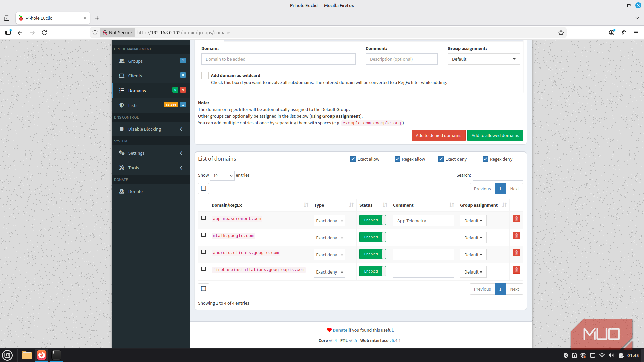Screen dimensions: 644x362
Task: Toggle Enabled status for app-measurement.com
Action: coord(372,220)
